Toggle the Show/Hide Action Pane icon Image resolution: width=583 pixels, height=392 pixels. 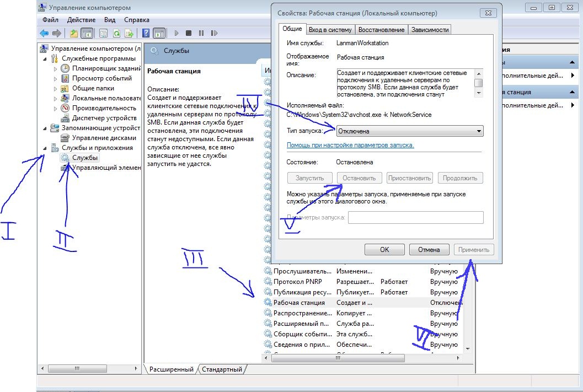(159, 34)
